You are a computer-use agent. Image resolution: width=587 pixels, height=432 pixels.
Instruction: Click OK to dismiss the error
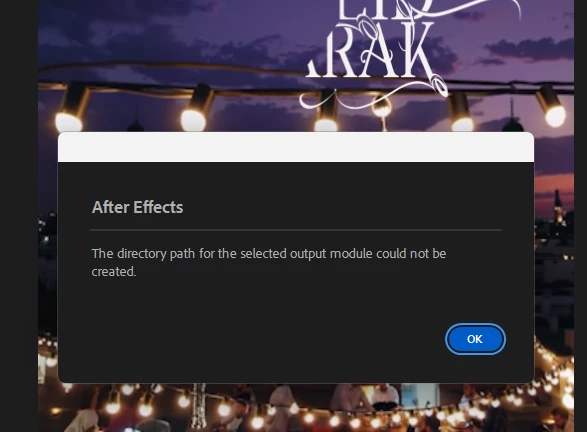coord(475,339)
